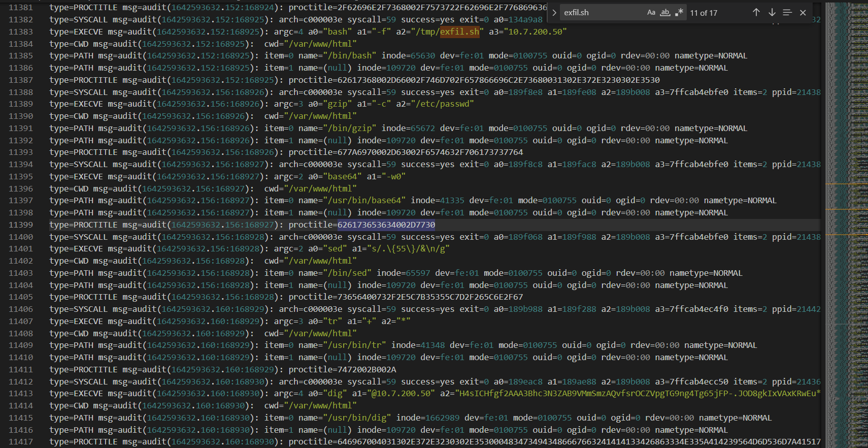Click a0="base64" on line 11395
This screenshot has height=448, width=868.
click(335, 176)
